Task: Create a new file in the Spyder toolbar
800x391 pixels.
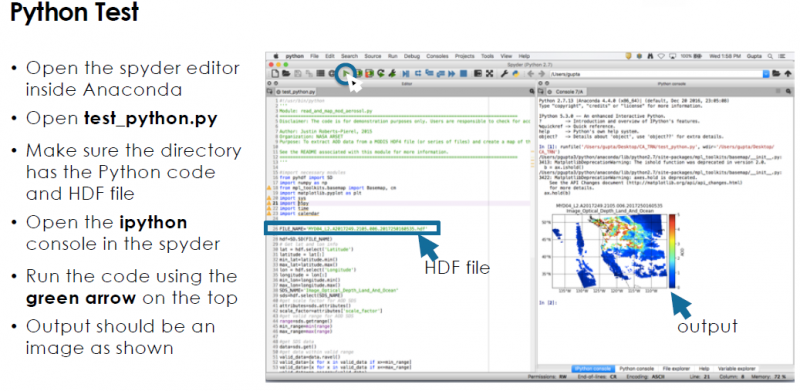Action: coord(275,74)
